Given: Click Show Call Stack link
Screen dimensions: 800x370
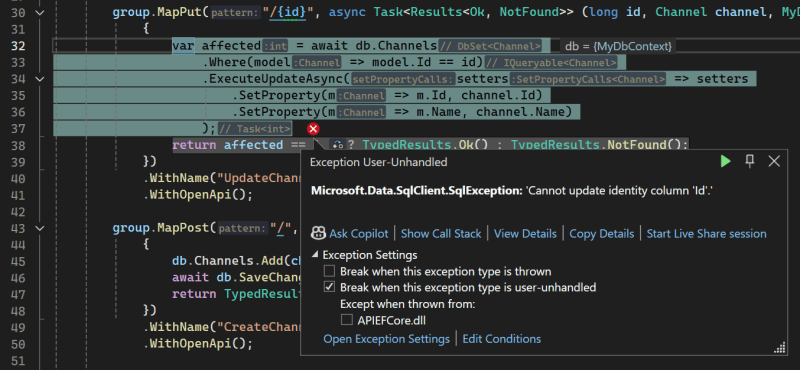Looking at the screenshot, I should click(441, 234).
